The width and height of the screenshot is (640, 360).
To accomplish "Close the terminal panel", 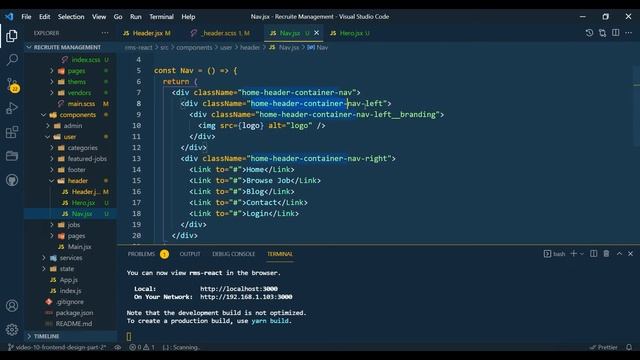I will point(631,253).
